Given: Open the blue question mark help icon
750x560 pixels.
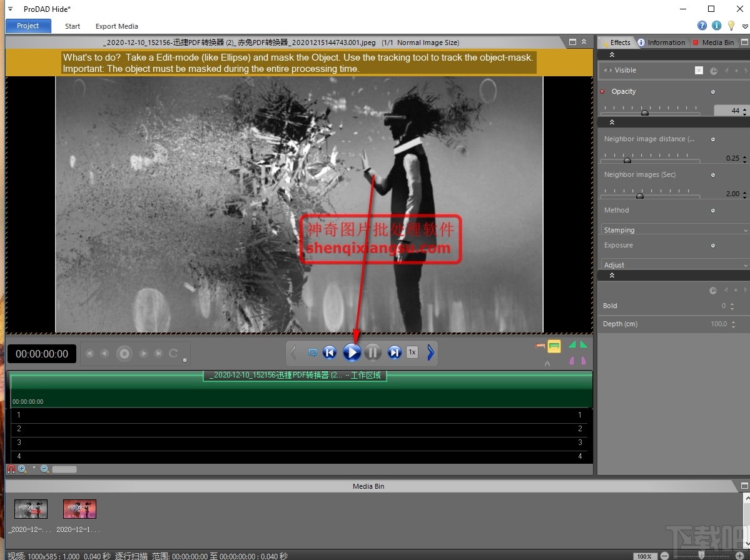Looking at the screenshot, I should pos(702,26).
